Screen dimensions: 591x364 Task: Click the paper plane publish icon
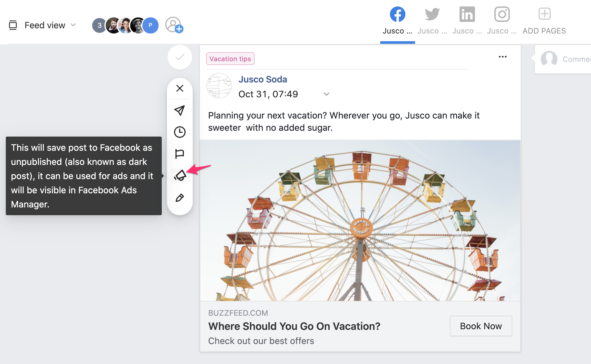point(180,110)
